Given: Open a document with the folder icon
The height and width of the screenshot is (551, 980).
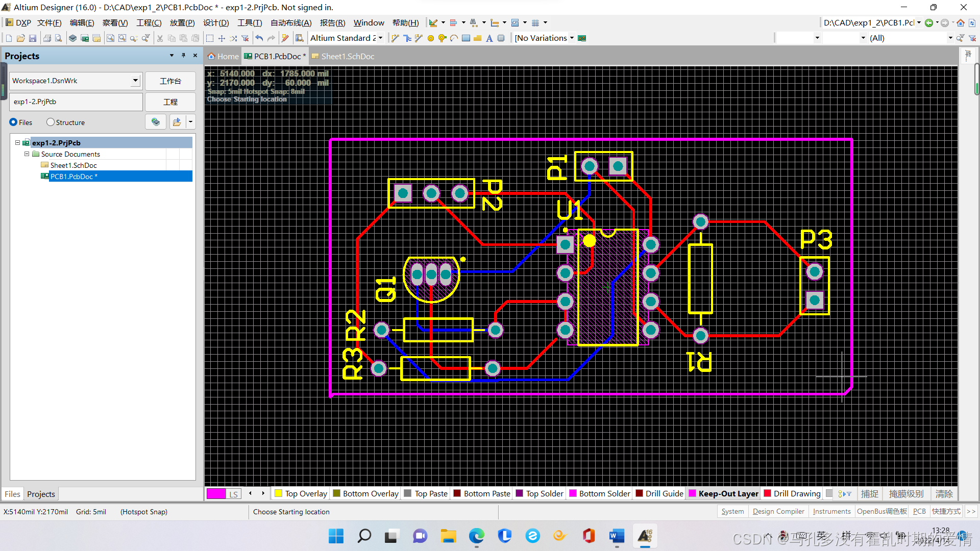Looking at the screenshot, I should click(21, 38).
